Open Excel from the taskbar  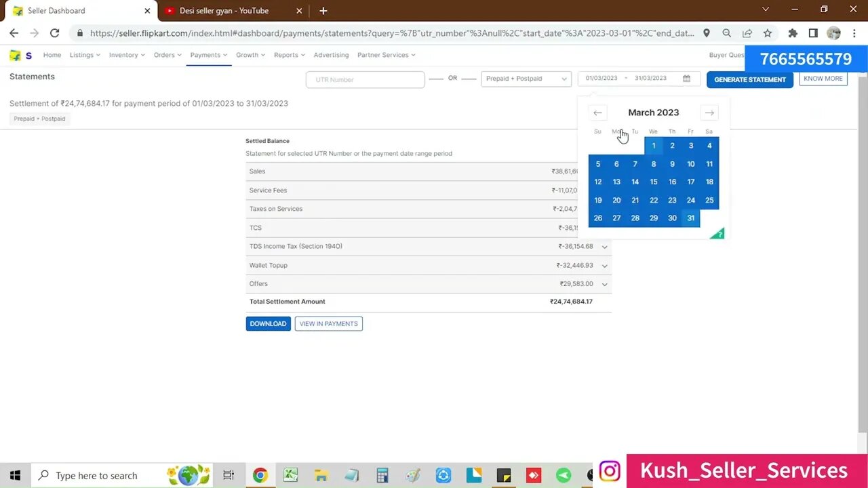(x=291, y=475)
